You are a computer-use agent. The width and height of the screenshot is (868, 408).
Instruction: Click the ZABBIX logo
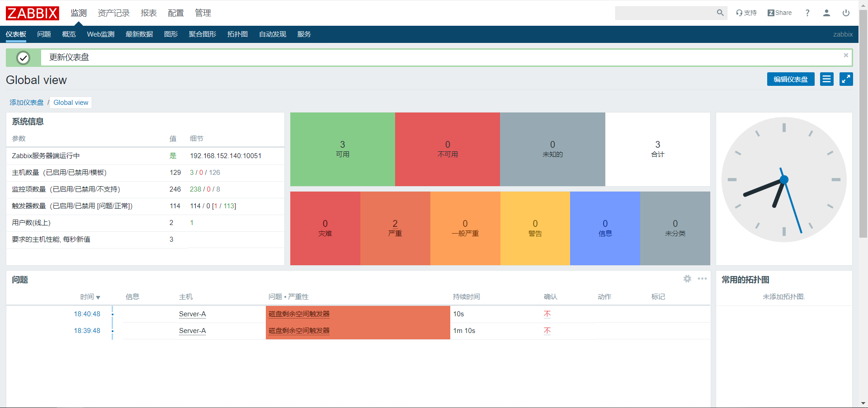point(32,13)
